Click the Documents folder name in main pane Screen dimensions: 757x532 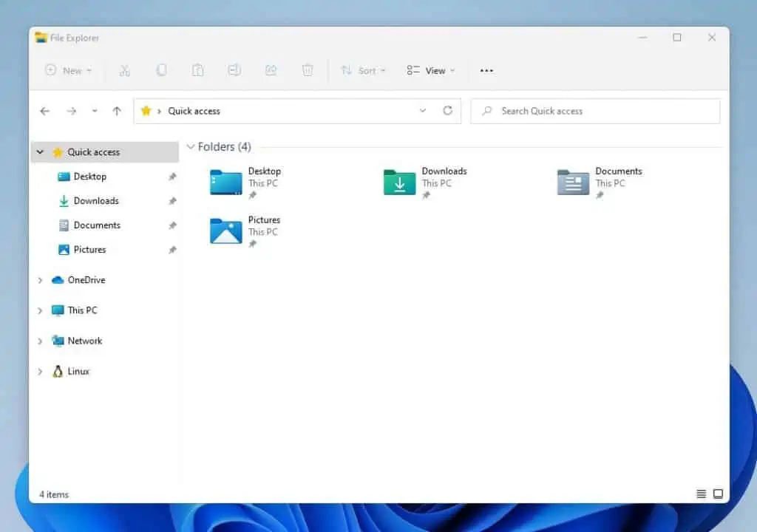pos(619,171)
